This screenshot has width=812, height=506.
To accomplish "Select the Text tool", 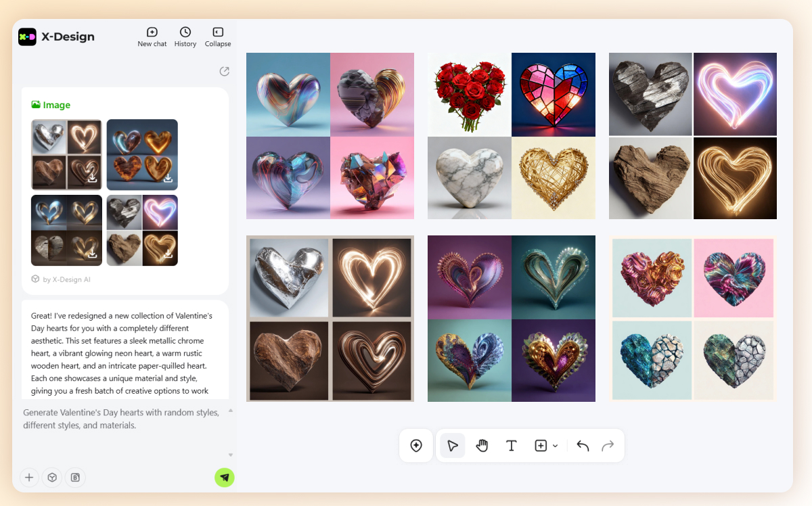I will point(512,445).
